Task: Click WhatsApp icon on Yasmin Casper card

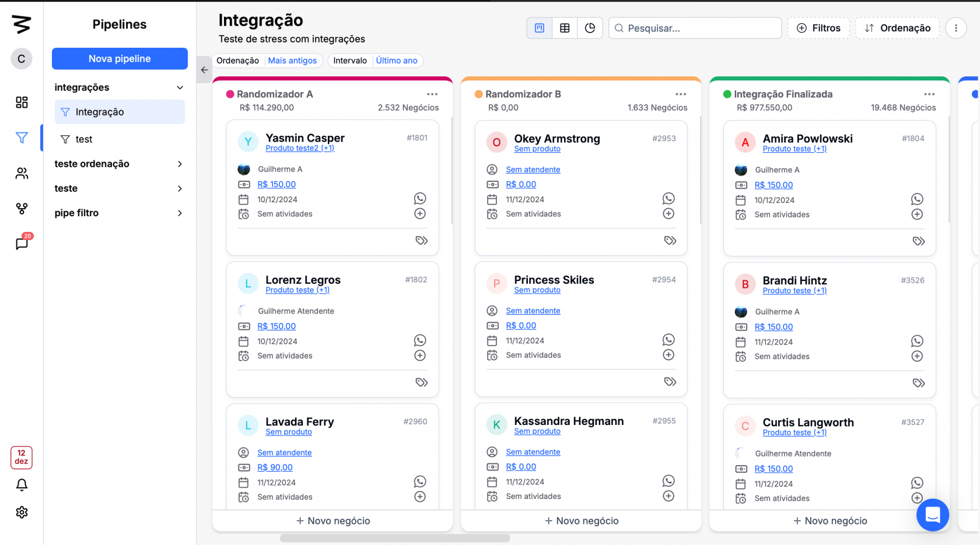Action: tap(420, 199)
